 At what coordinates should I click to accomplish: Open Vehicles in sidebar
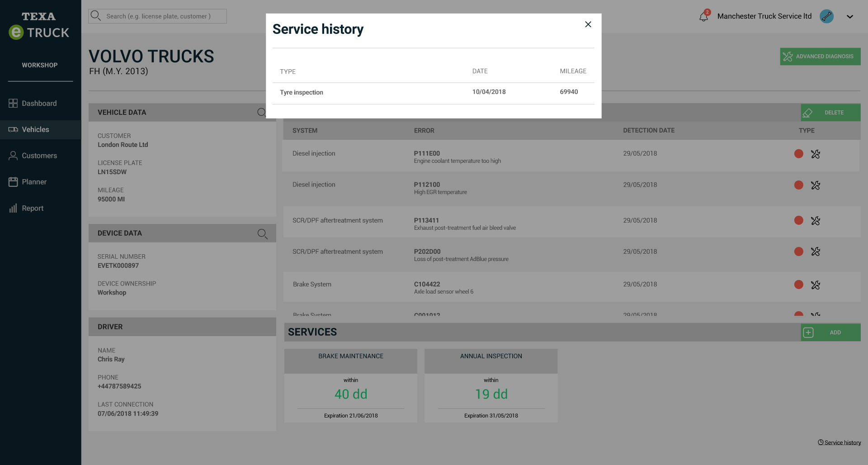point(40,129)
